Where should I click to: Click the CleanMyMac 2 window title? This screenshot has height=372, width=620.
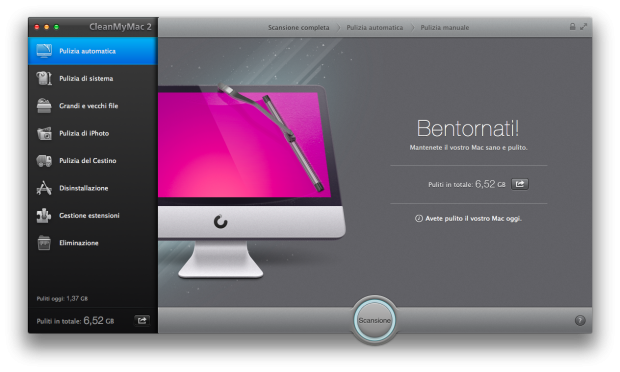[x=120, y=26]
